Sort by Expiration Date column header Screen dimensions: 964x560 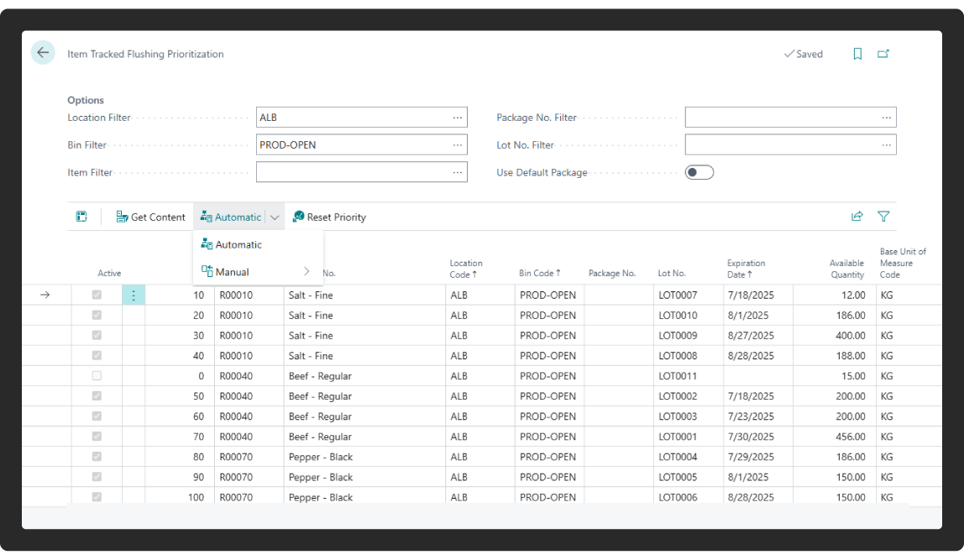click(x=746, y=269)
